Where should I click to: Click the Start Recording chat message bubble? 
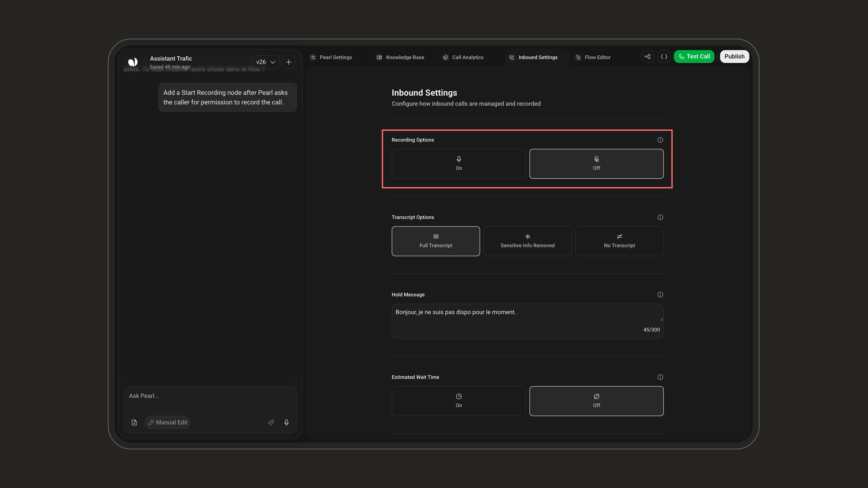(x=228, y=97)
